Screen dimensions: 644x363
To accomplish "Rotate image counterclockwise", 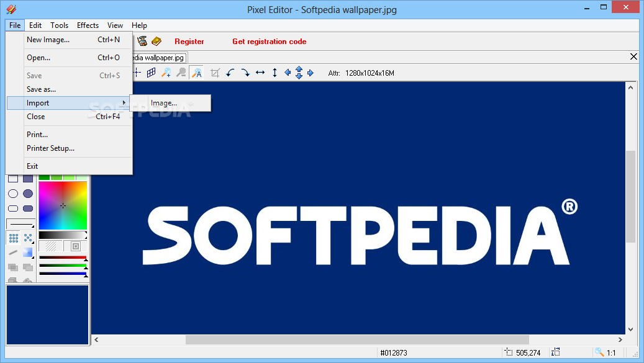I will point(230,73).
